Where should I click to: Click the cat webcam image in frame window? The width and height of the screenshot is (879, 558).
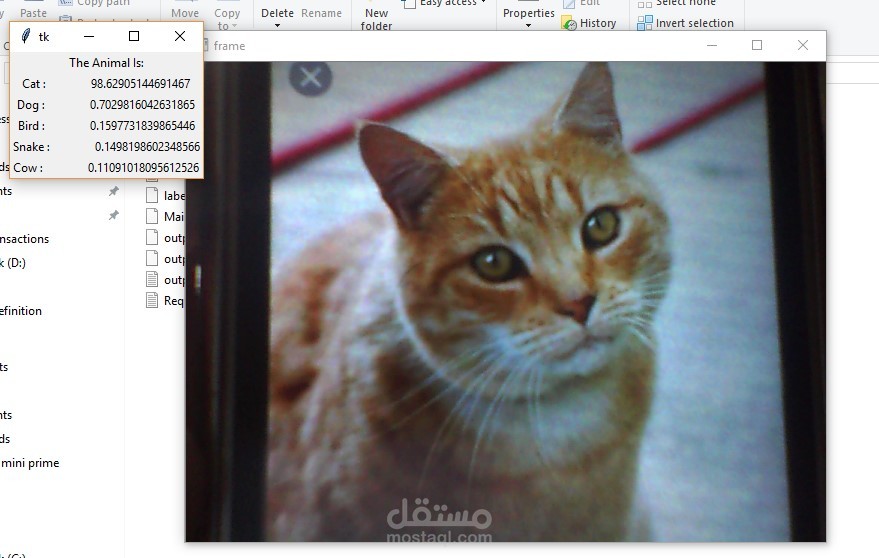pyautogui.click(x=506, y=302)
